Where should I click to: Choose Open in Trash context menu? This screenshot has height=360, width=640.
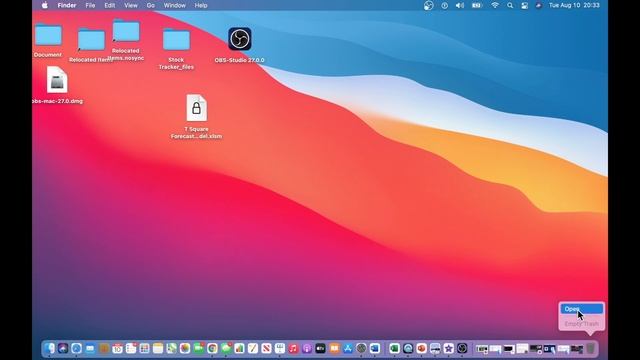[582, 309]
